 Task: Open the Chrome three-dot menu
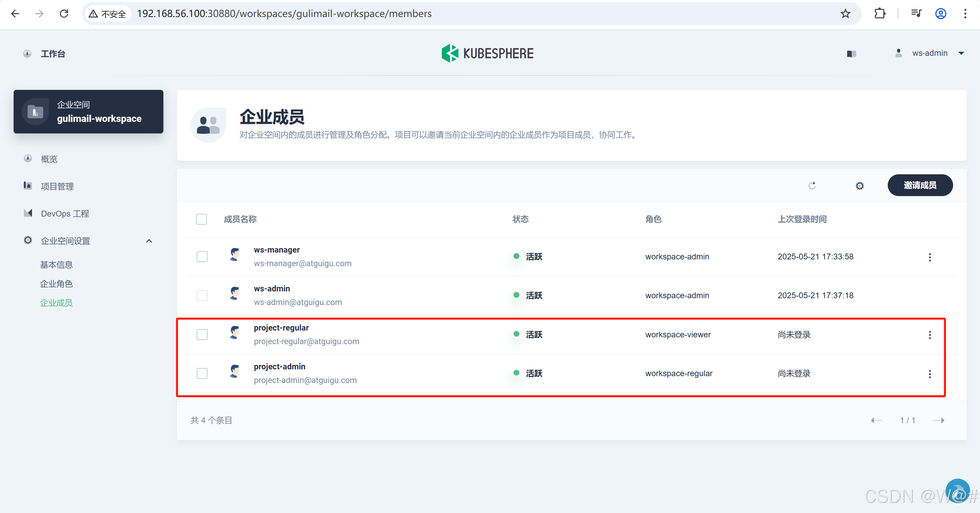(x=965, y=14)
